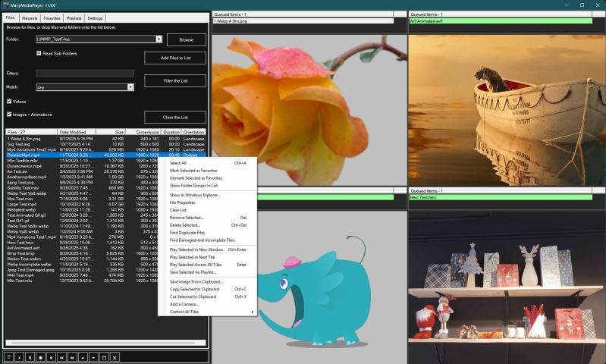
Task: Select 'Svg Test.svg' row in file list
Action: pyautogui.click(x=105, y=144)
